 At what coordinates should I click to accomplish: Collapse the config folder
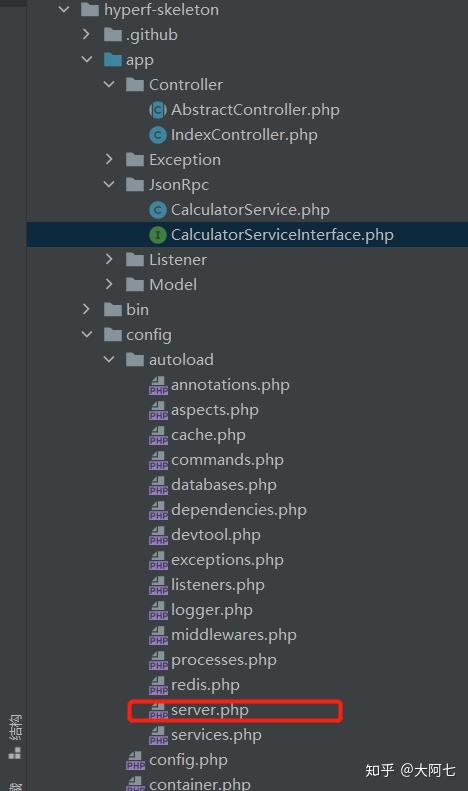[x=87, y=334]
